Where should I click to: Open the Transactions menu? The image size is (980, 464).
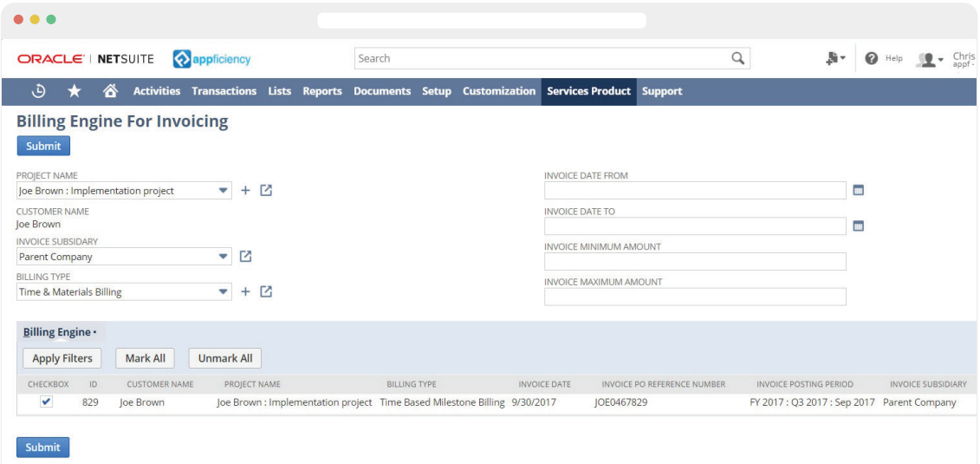224,91
